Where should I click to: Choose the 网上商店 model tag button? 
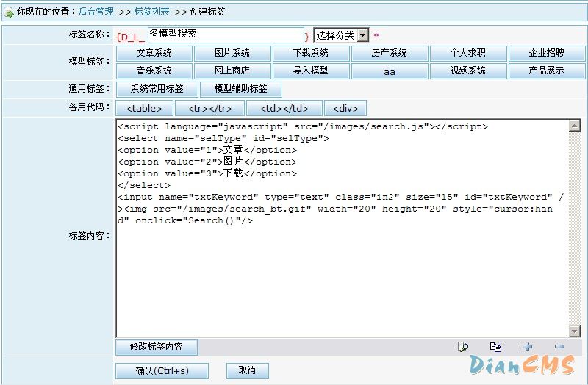tap(232, 71)
